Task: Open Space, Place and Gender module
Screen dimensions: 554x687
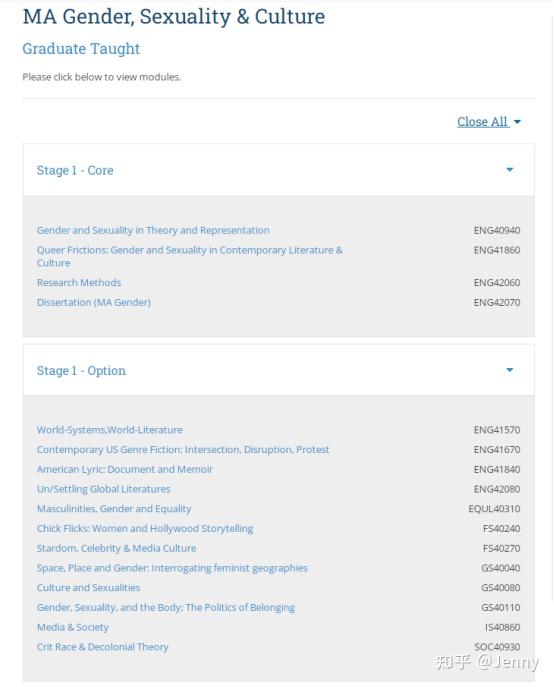Action: tap(172, 568)
